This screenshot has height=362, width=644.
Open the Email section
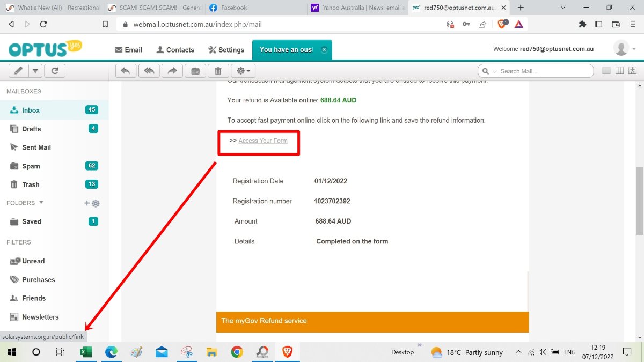point(128,50)
